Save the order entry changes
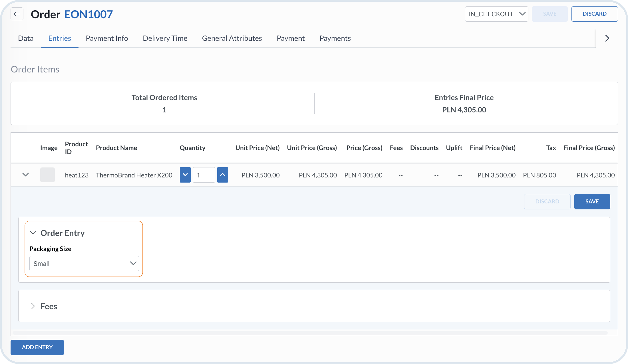628x364 pixels. click(592, 202)
